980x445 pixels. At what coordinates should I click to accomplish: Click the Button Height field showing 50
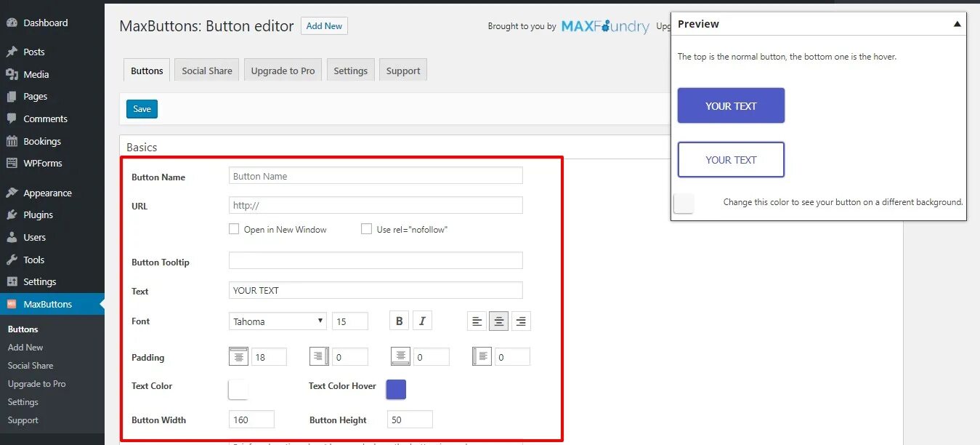pyautogui.click(x=410, y=419)
